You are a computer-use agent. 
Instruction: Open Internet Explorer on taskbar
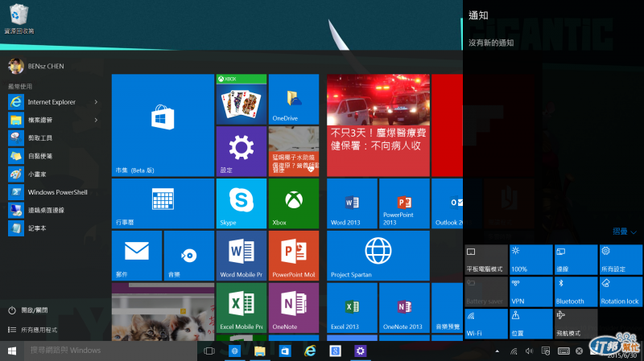coord(310,351)
